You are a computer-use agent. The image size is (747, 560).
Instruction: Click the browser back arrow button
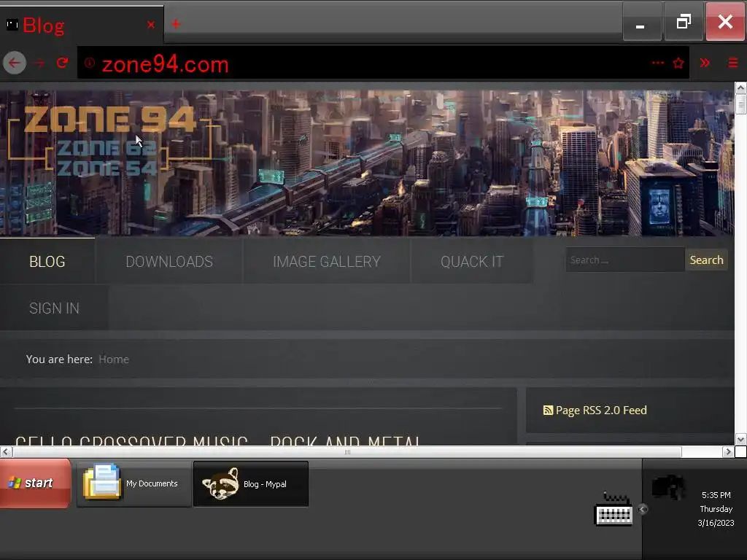click(15, 63)
